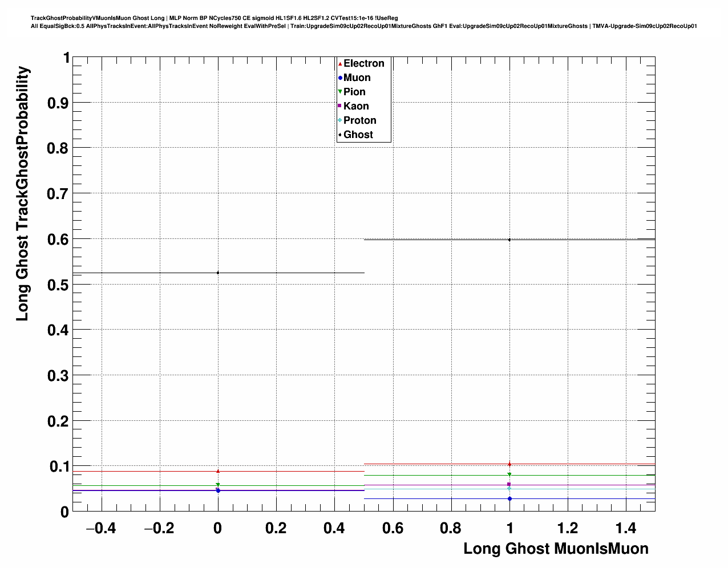Click the second title line starting 'All EqualSigBck:0.5'
Screen dimensions: 728x568
pos(364,26)
